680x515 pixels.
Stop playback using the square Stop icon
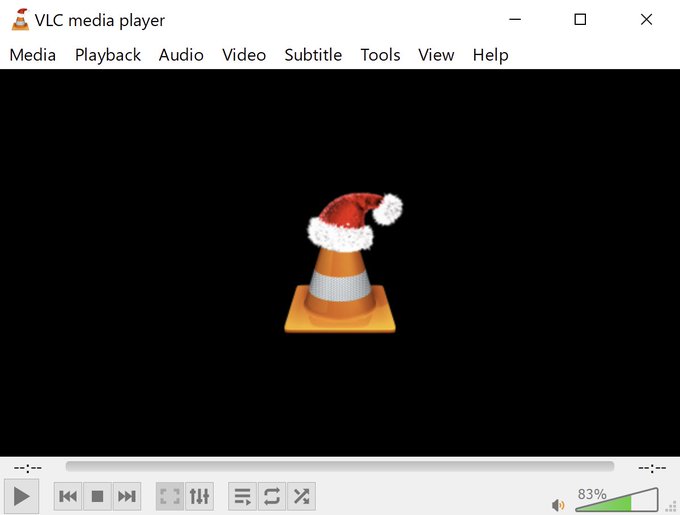coord(98,496)
